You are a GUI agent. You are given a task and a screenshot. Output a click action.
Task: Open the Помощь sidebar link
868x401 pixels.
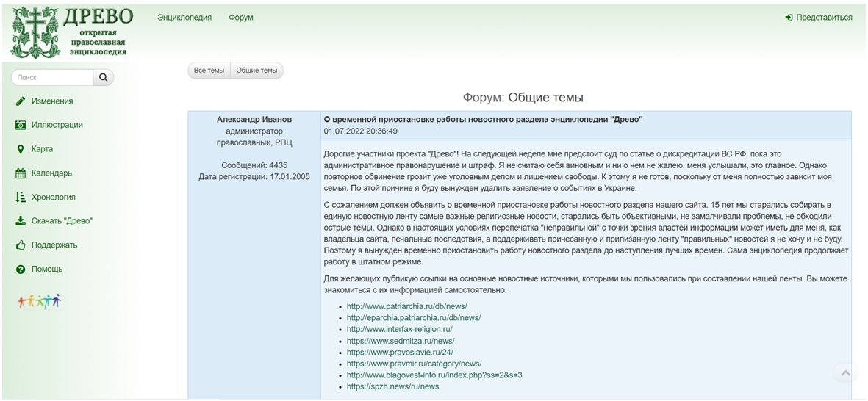click(x=47, y=270)
